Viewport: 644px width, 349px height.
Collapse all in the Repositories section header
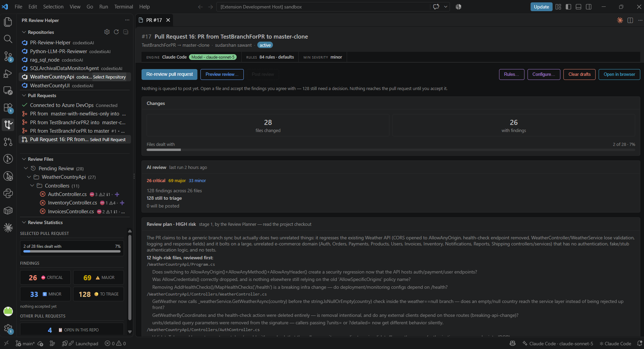click(x=126, y=32)
